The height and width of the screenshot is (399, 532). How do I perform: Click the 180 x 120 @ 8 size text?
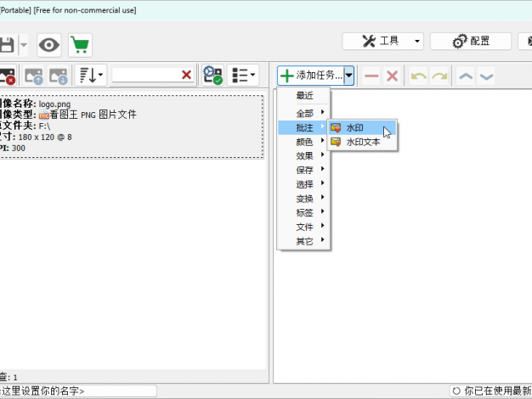click(45, 137)
